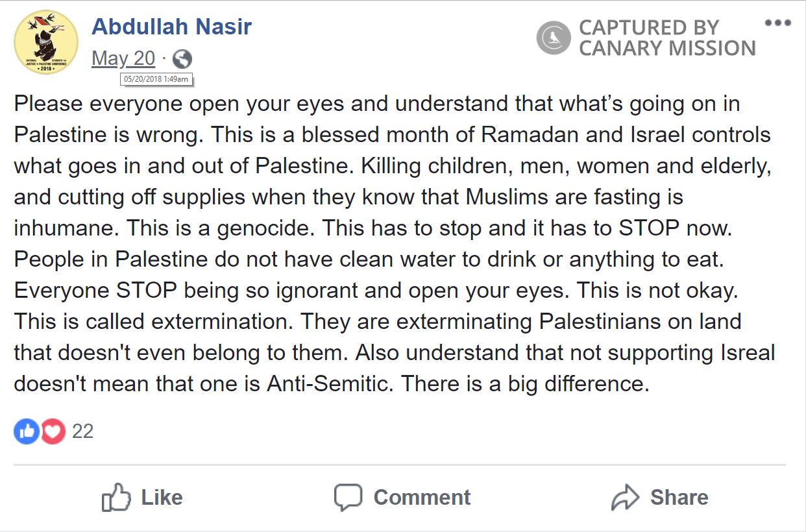Open Abdullah Nasir's profile link
This screenshot has width=806, height=532.
[171, 26]
